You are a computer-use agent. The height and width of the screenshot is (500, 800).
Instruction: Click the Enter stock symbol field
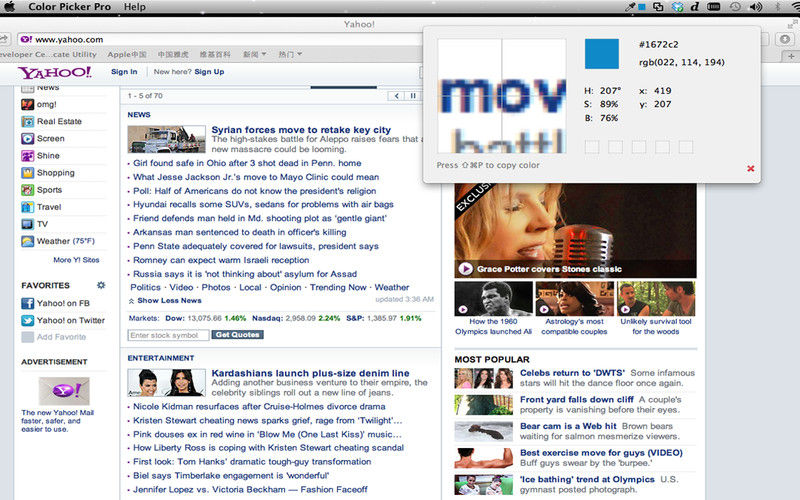pos(168,335)
